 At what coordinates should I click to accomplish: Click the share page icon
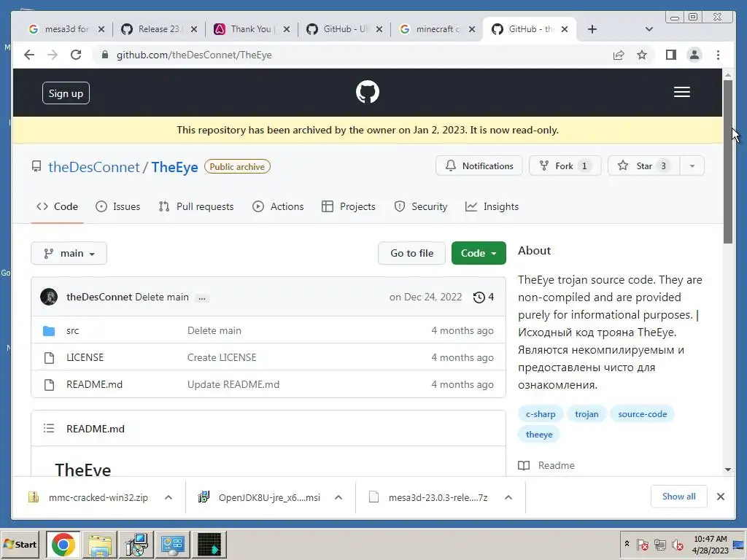click(x=619, y=55)
